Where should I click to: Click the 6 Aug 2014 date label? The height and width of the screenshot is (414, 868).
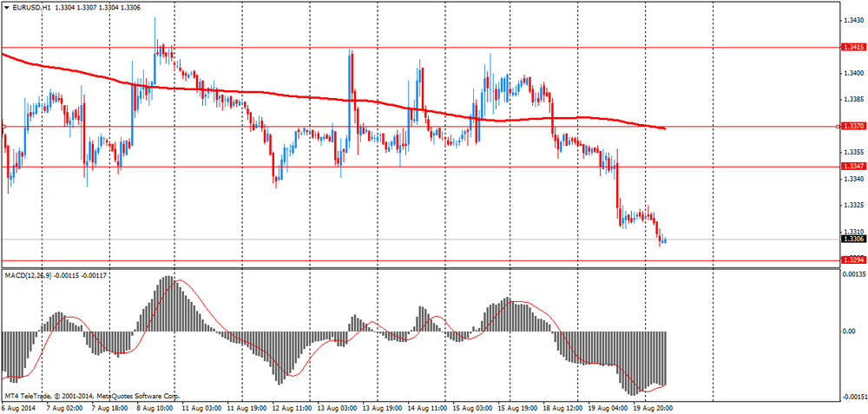[x=17, y=409]
